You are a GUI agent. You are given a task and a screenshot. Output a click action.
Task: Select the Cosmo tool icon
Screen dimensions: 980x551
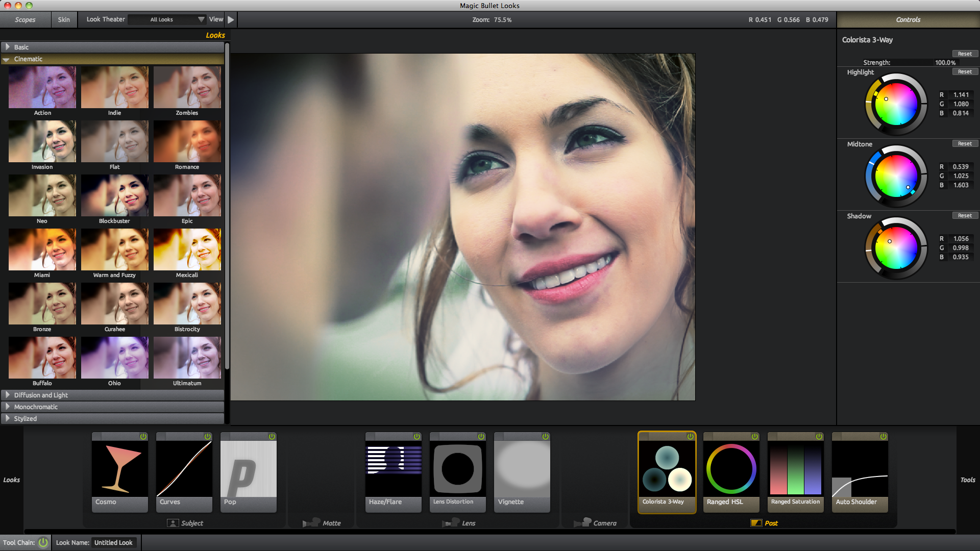[x=120, y=469]
